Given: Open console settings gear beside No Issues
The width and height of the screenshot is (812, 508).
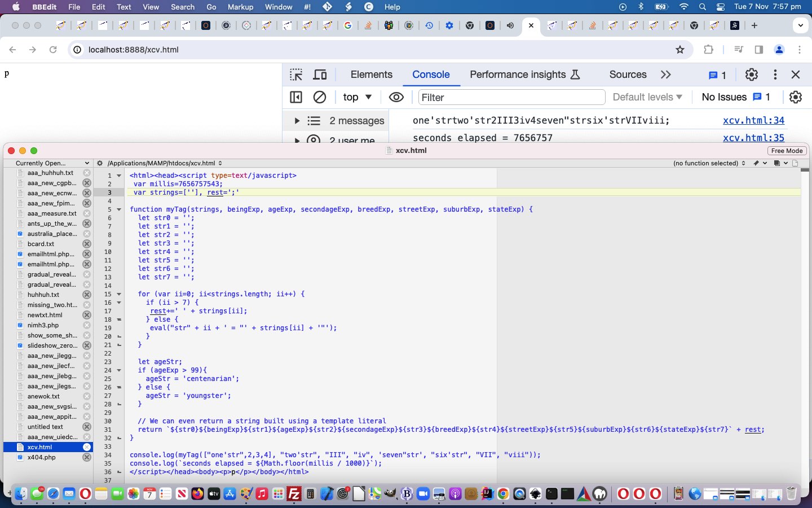Looking at the screenshot, I should tap(796, 97).
